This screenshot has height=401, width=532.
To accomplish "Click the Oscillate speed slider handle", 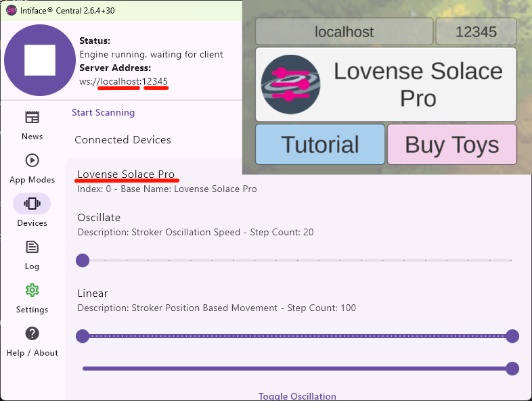I will 83,260.
